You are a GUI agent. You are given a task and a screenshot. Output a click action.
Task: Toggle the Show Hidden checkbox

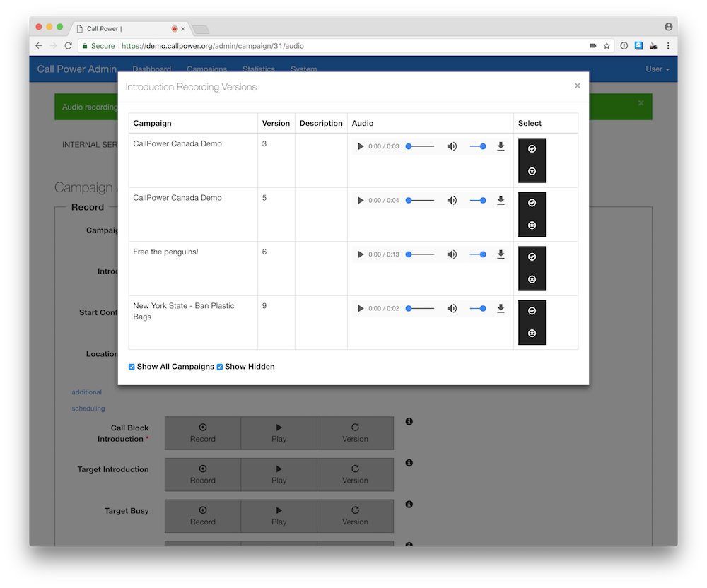[x=220, y=367]
